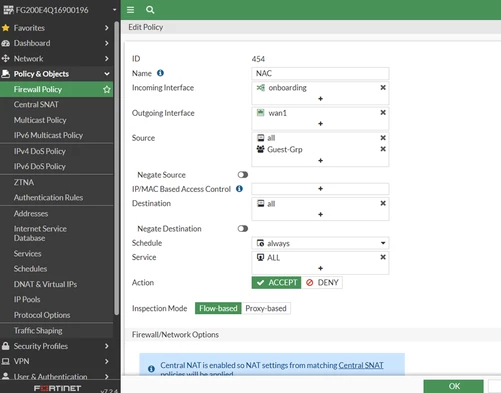Click the Network arrows icon
Image resolution: width=501 pixels, height=393 pixels.
point(6,58)
